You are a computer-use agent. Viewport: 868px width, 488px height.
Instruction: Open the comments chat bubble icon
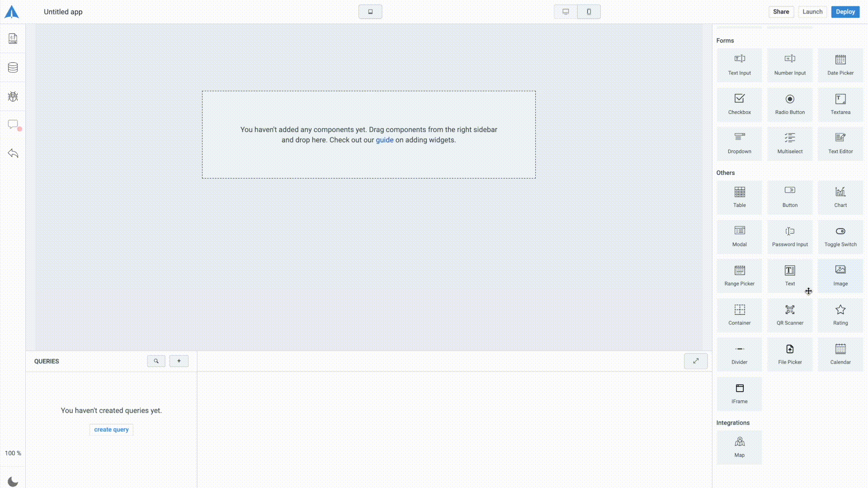13,124
